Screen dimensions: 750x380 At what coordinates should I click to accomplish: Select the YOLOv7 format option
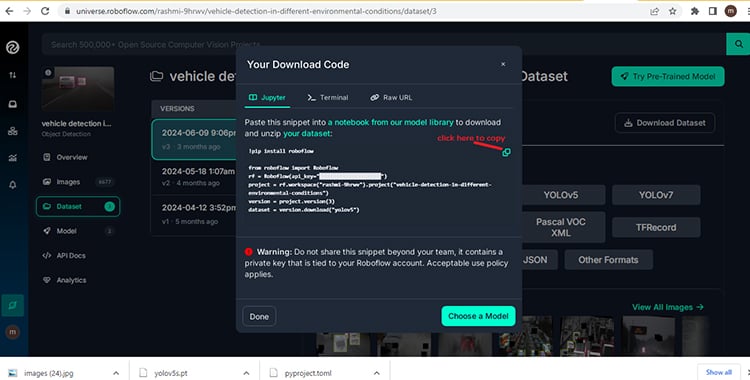(656, 195)
